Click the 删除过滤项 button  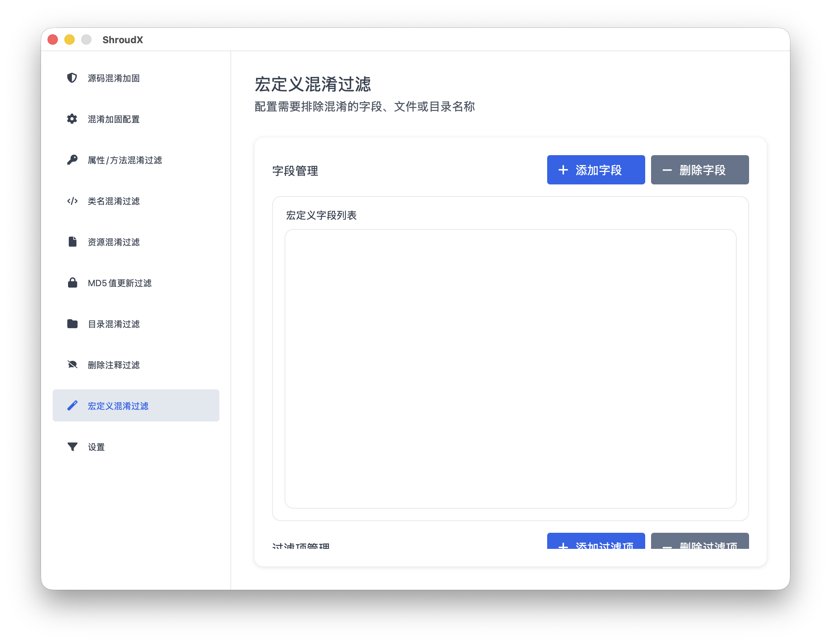pos(700,541)
